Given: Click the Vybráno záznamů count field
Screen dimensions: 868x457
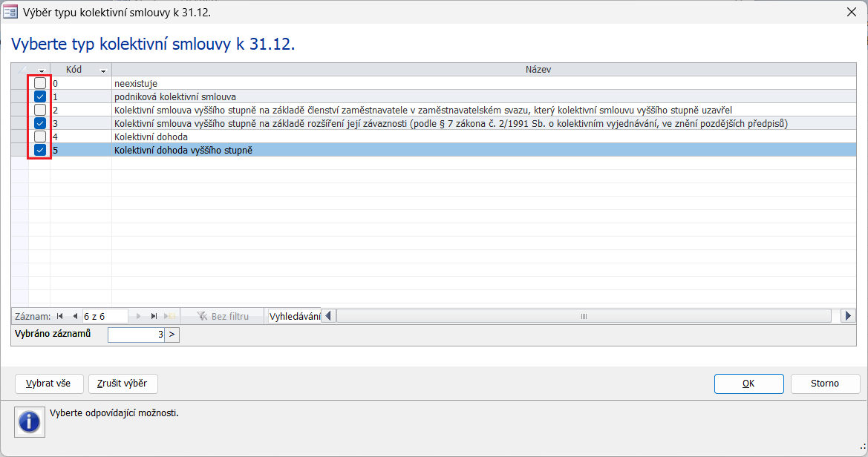Looking at the screenshot, I should [x=136, y=334].
